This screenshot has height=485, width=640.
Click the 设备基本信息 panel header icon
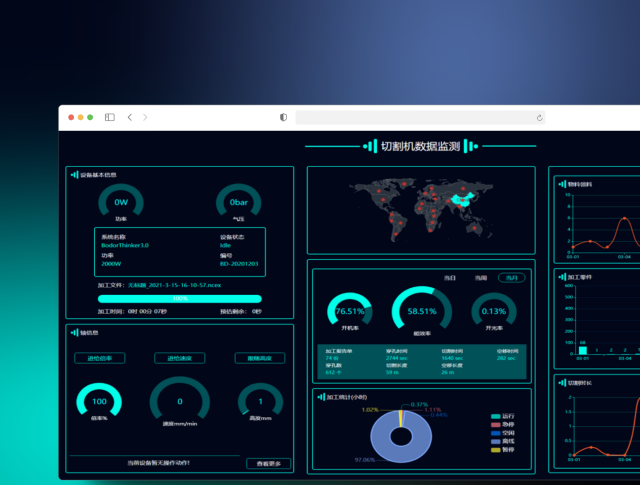click(x=74, y=175)
